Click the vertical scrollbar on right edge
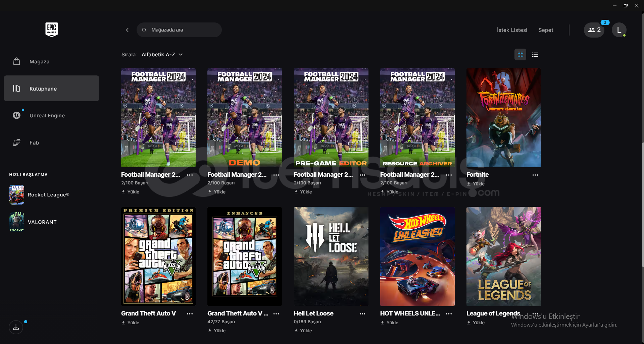Viewport: 644px width, 344px height. click(643, 205)
